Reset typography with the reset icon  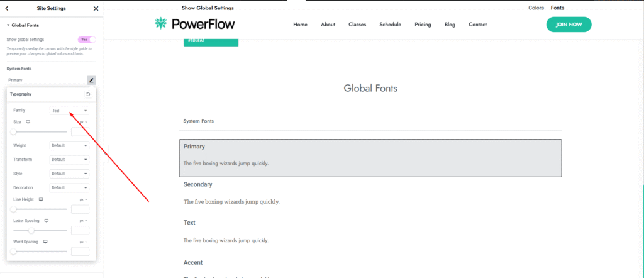click(x=88, y=94)
